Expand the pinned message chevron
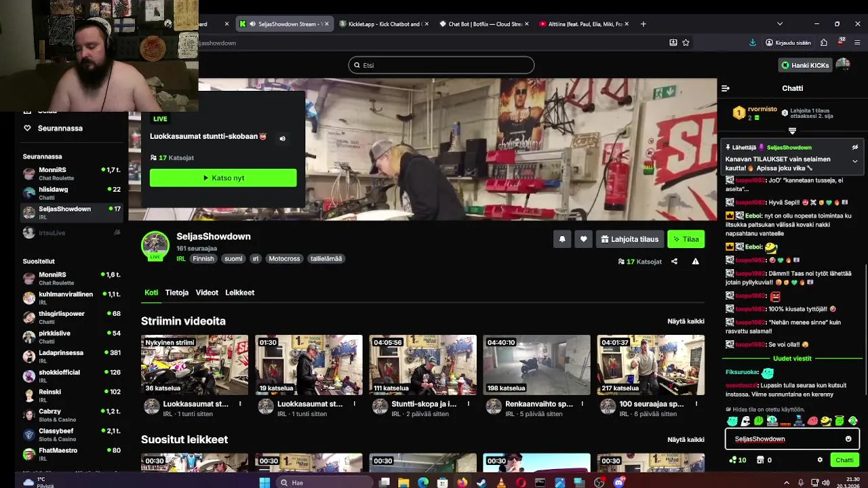The width and height of the screenshot is (868, 488). point(855,161)
